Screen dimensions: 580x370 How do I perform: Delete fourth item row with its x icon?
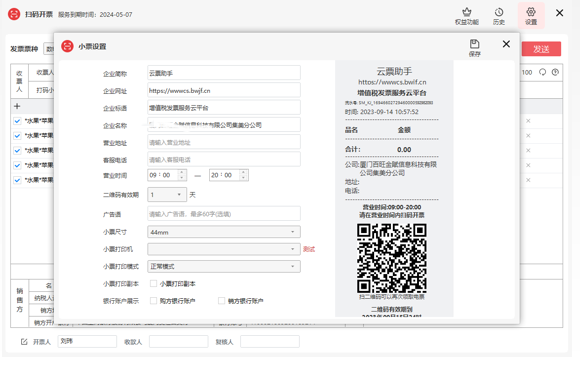(x=528, y=165)
